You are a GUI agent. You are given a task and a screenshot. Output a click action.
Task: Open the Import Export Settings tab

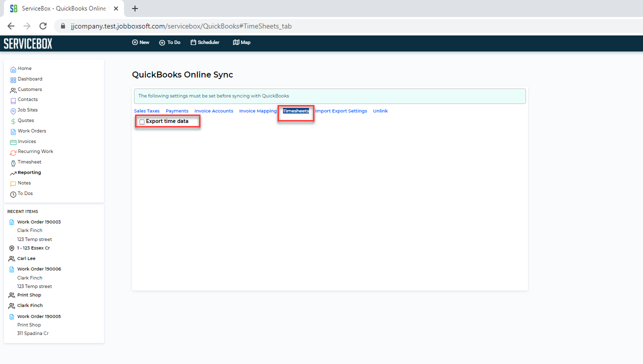point(341,111)
